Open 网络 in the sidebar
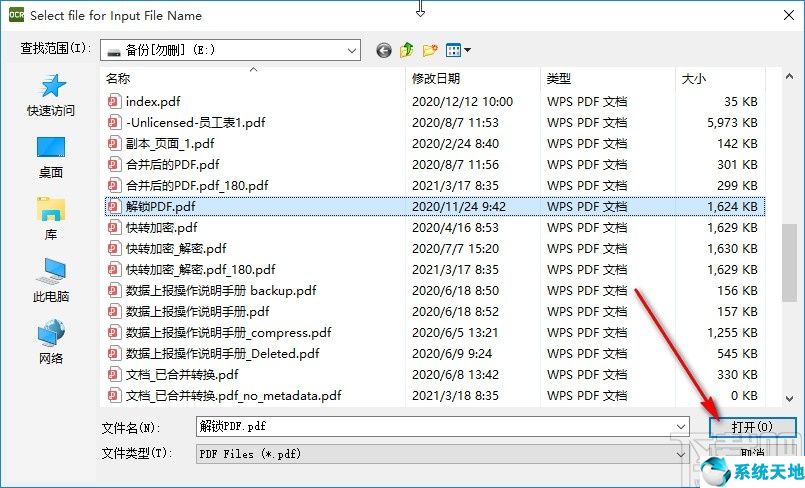 click(x=51, y=344)
